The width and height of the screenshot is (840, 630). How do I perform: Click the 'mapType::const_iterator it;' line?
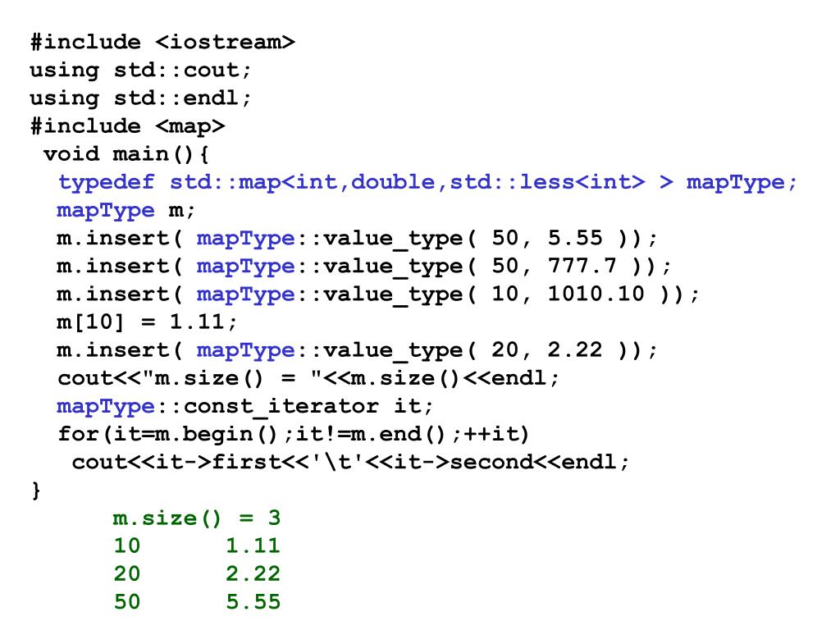pyautogui.click(x=244, y=406)
